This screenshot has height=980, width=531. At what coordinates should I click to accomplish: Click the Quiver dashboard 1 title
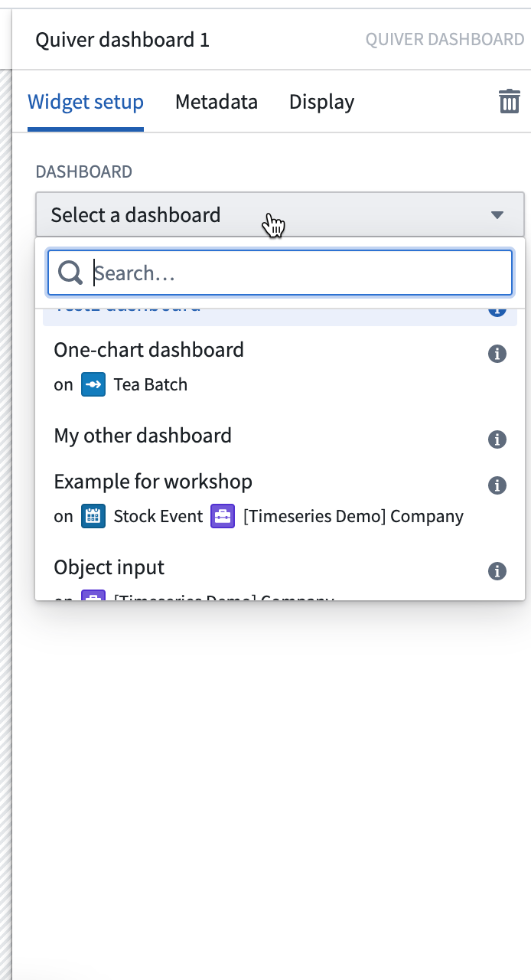point(122,40)
